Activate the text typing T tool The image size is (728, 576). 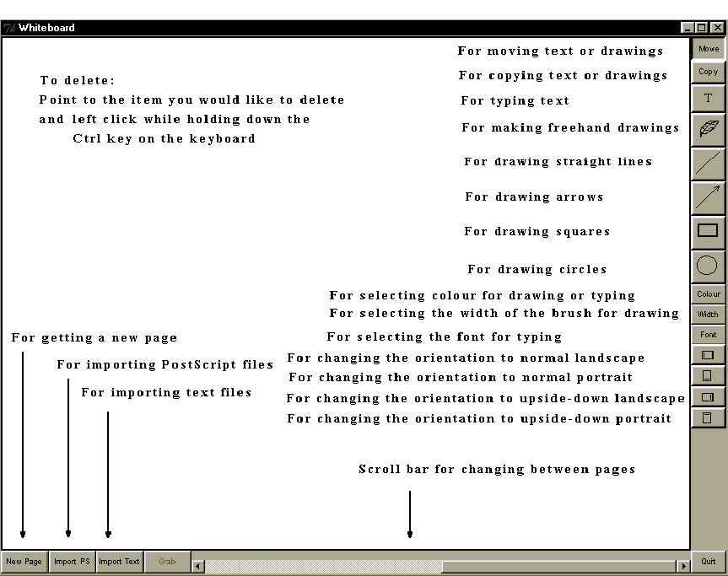(708, 99)
